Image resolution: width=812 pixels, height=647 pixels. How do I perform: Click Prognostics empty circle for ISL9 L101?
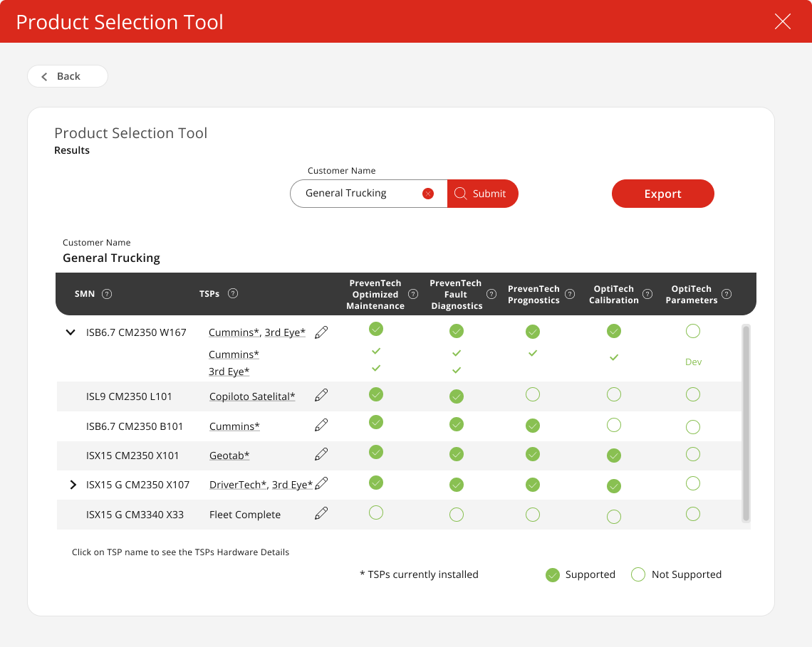click(532, 394)
